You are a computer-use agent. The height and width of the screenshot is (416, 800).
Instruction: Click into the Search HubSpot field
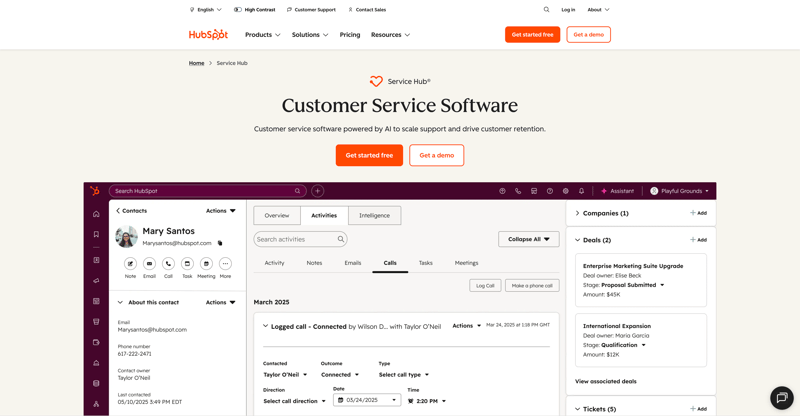tap(207, 191)
